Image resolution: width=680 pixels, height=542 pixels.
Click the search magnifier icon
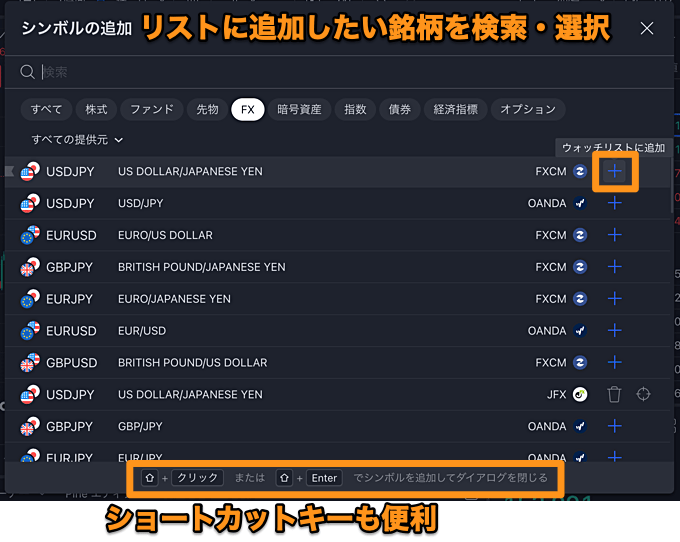tap(27, 72)
